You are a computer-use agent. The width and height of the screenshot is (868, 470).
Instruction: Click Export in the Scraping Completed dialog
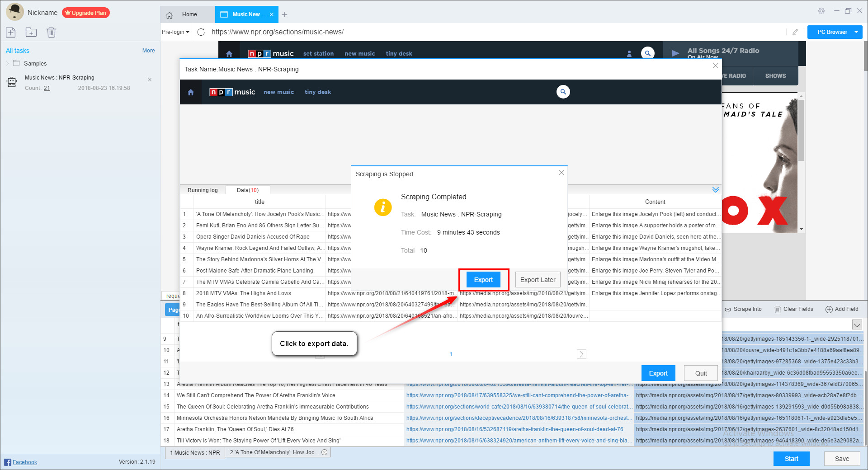click(x=483, y=280)
